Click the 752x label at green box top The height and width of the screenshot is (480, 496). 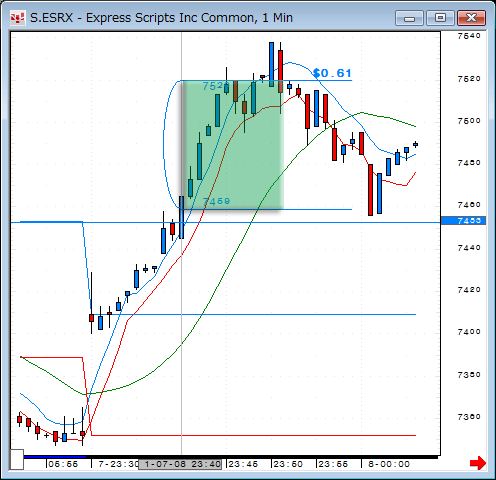(216, 86)
